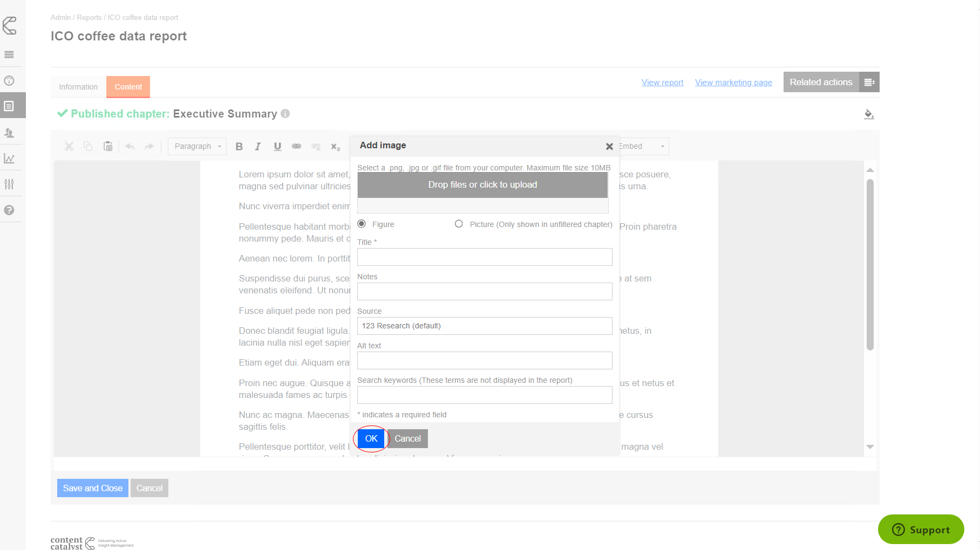This screenshot has width=980, height=550.
Task: Select the Picture radio option
Action: click(x=459, y=224)
